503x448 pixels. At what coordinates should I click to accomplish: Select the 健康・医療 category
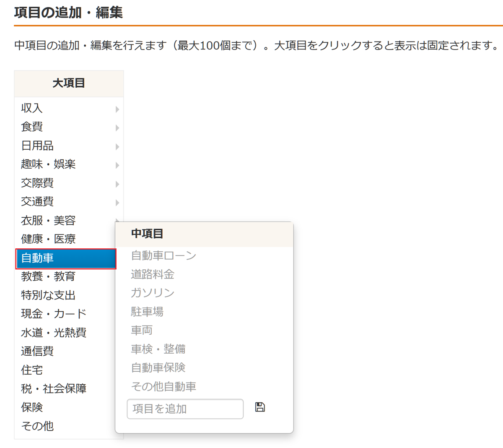click(x=48, y=239)
